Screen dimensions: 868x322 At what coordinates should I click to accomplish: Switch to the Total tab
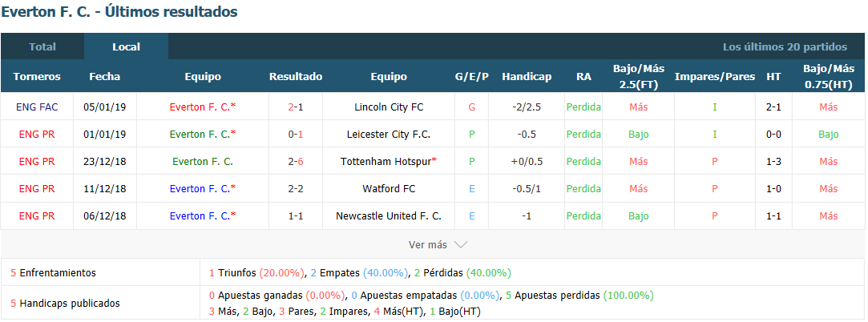(42, 46)
